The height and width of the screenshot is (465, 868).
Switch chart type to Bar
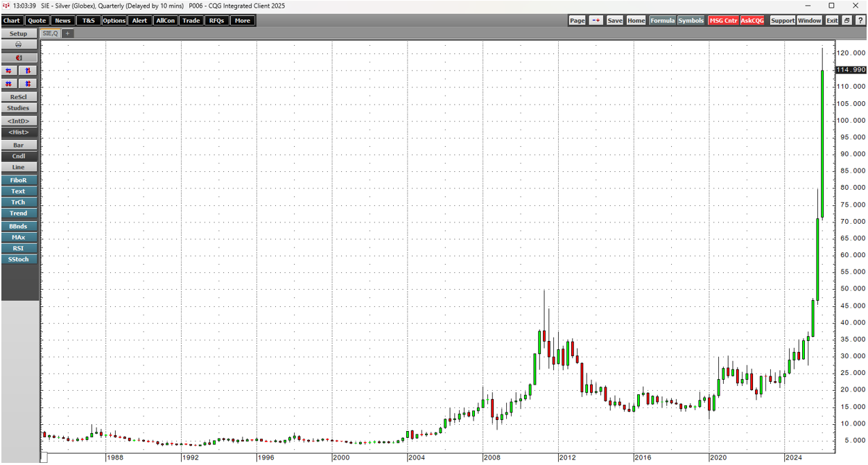(x=19, y=146)
